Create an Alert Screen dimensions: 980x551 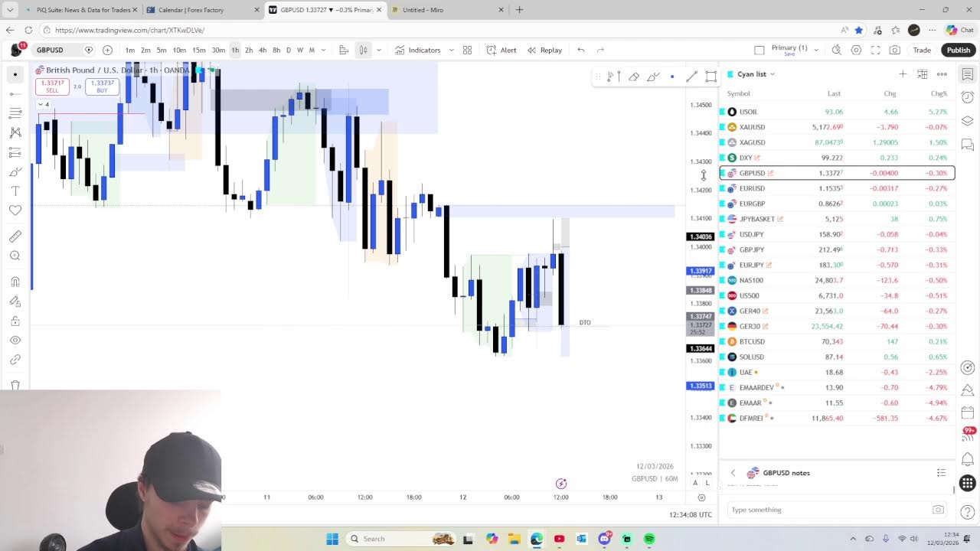(x=501, y=50)
